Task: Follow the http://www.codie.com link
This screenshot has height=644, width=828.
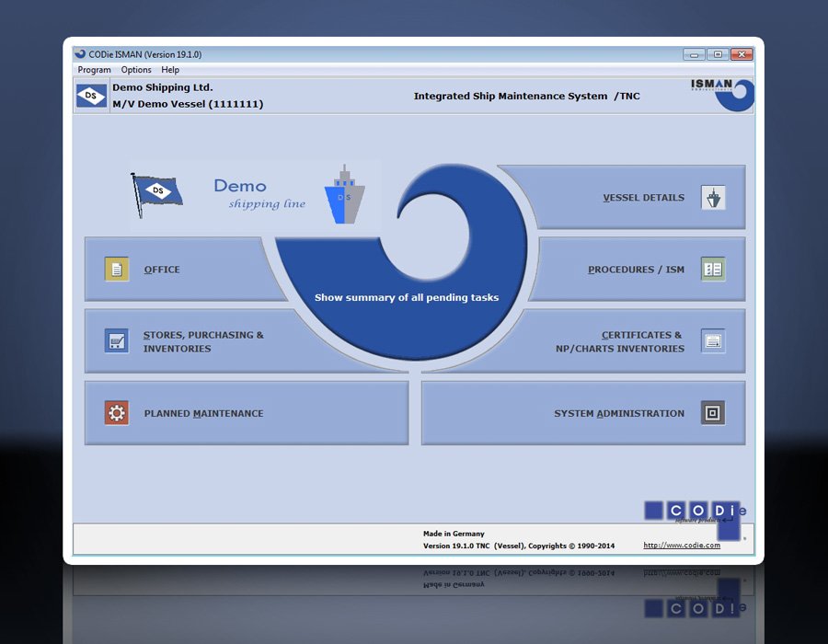Action: (682, 546)
